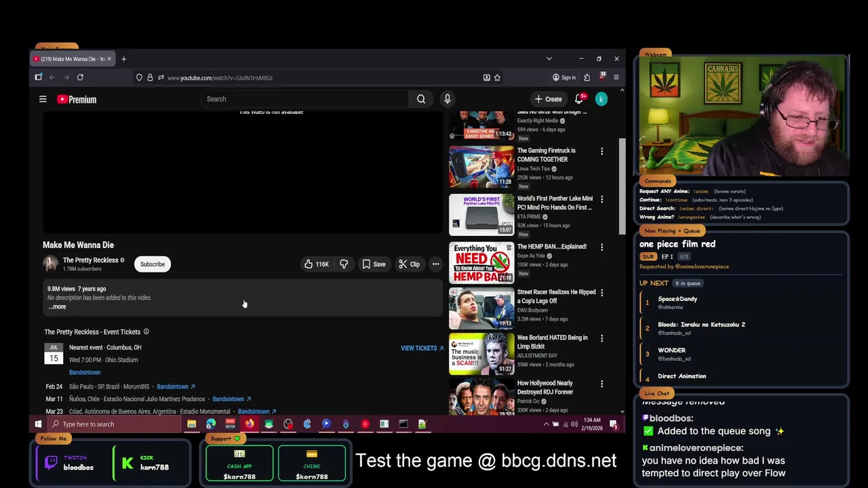Image resolution: width=868 pixels, height=488 pixels.
Task: Go forward in browser history
Action: [x=66, y=78]
